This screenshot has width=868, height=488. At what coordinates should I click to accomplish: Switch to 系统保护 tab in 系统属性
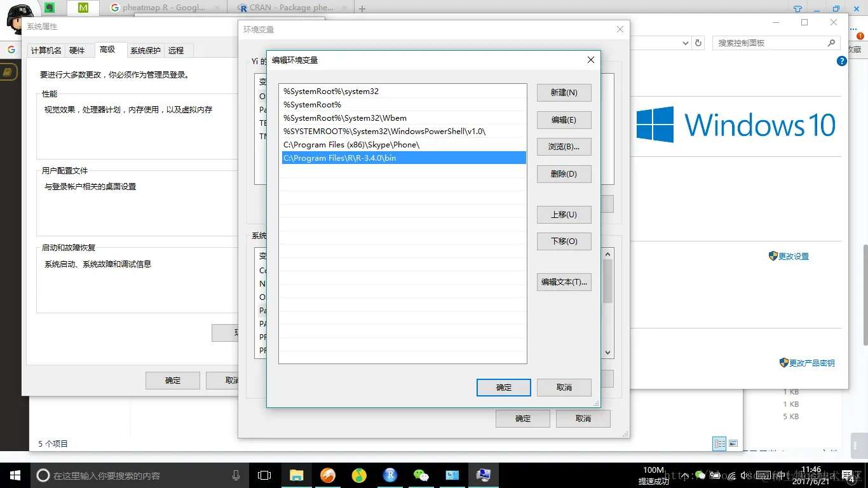click(146, 51)
